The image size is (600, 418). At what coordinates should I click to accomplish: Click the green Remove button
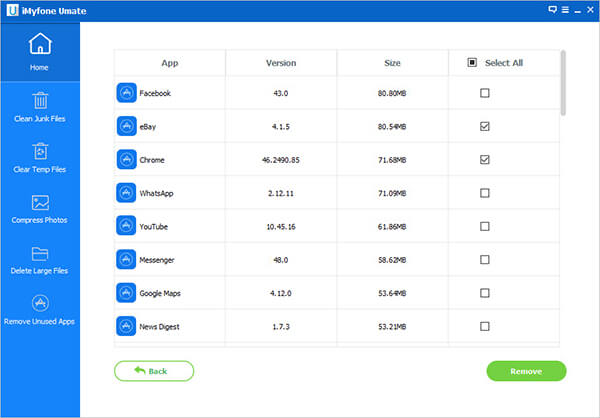526,371
